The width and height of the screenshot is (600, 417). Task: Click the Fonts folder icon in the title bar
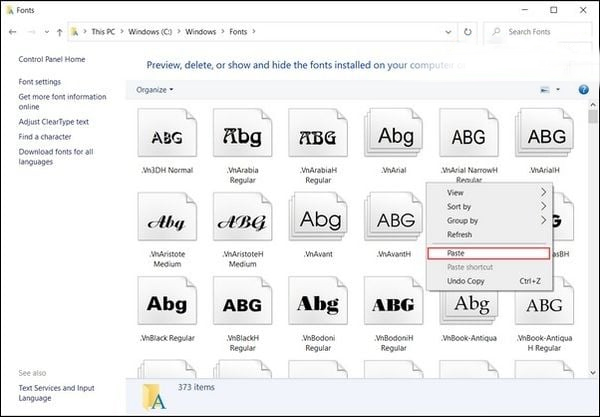pos(10,10)
